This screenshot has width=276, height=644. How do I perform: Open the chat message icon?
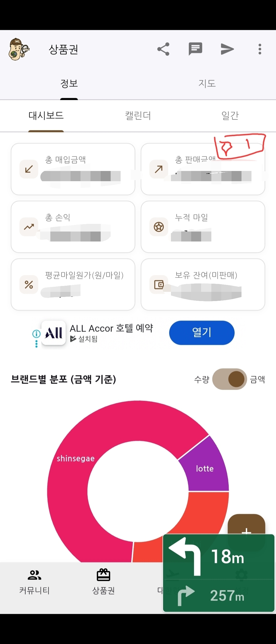coord(195,49)
